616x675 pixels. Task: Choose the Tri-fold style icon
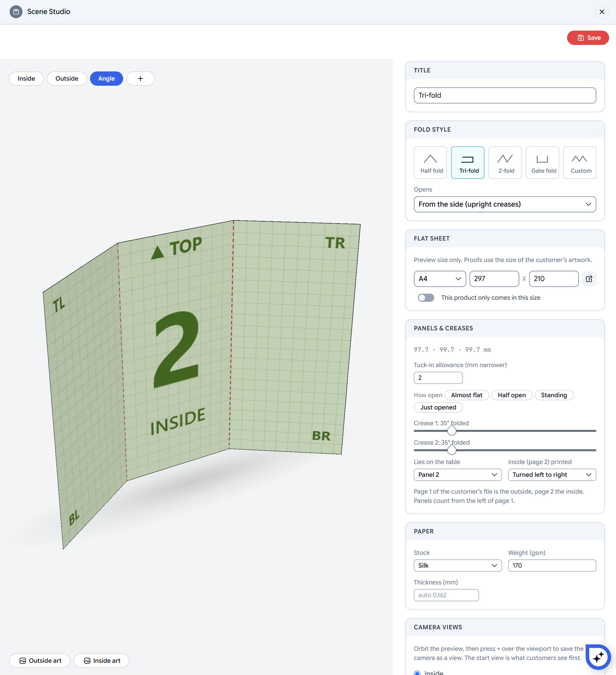pos(467,162)
